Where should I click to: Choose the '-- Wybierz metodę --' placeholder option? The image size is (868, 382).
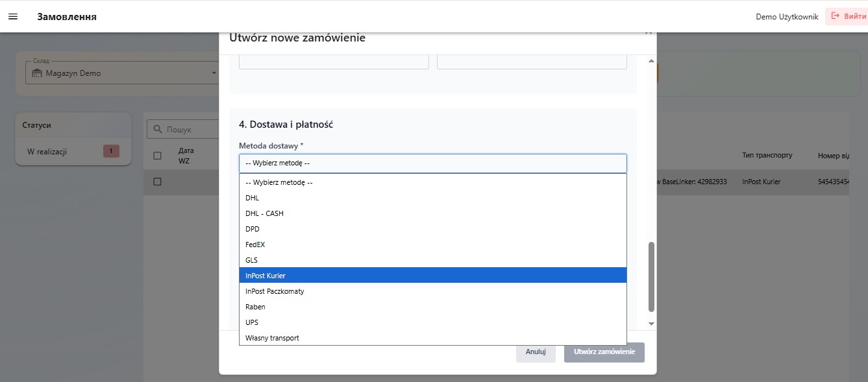[433, 182]
